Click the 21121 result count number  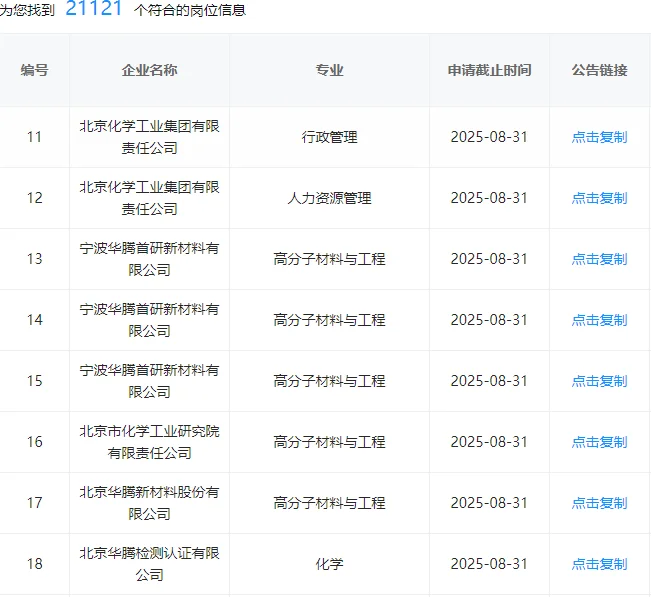click(94, 8)
